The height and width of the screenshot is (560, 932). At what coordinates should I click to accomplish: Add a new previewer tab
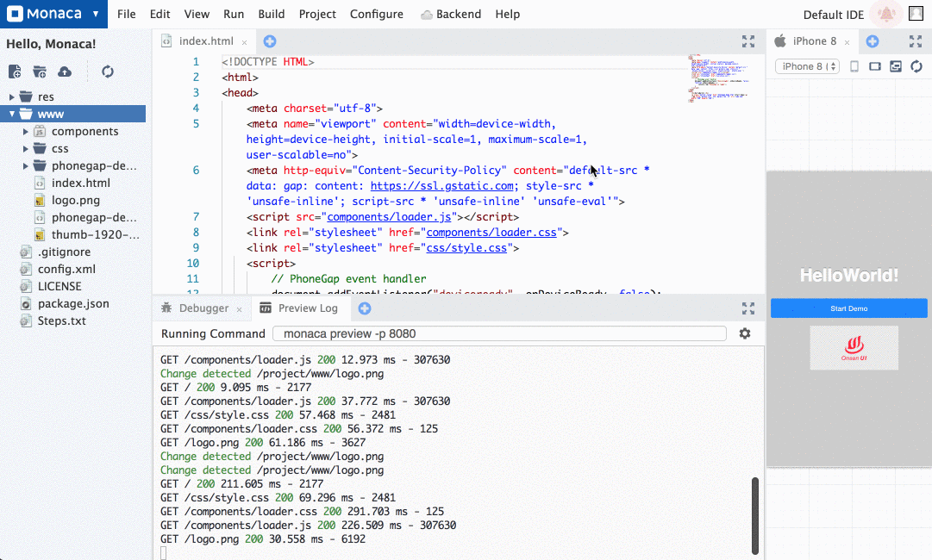(x=873, y=41)
